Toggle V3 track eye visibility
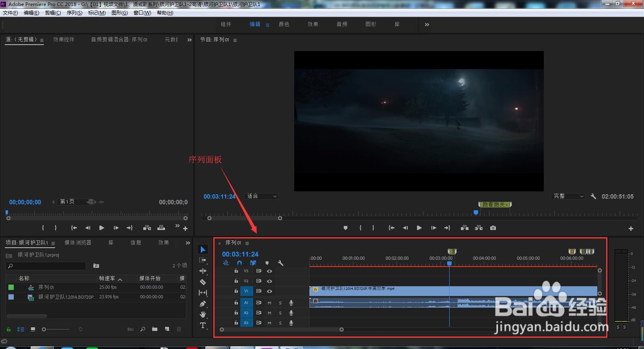Viewport: 644px width, 349px height. tap(269, 271)
